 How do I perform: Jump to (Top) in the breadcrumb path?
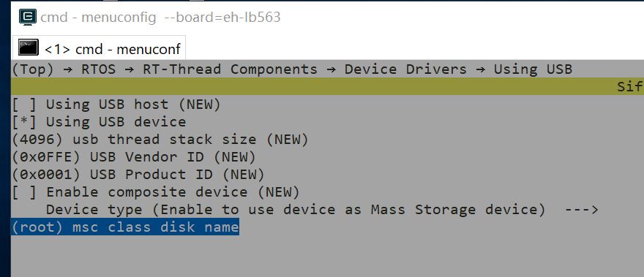click(x=32, y=69)
